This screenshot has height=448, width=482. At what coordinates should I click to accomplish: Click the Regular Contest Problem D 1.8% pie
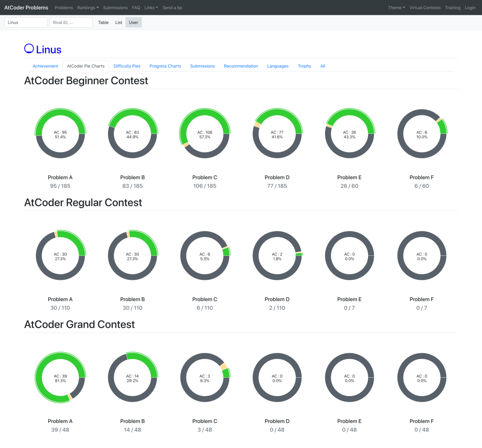[x=277, y=256]
